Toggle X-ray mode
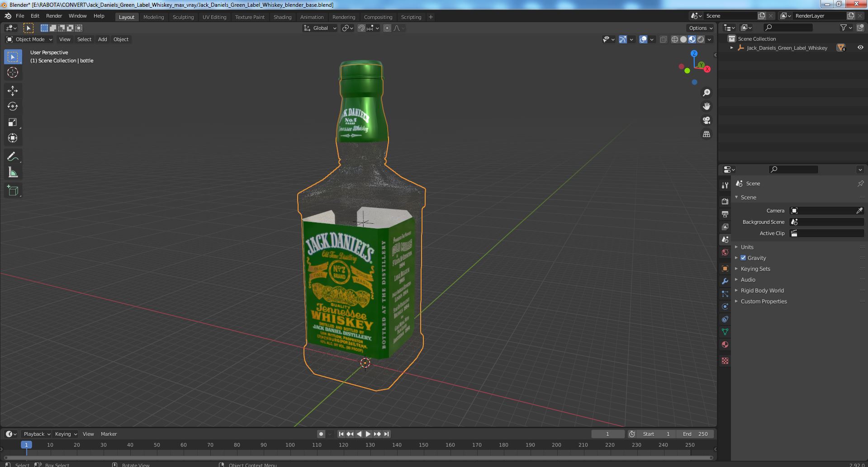This screenshot has height=467, width=868. (663, 39)
